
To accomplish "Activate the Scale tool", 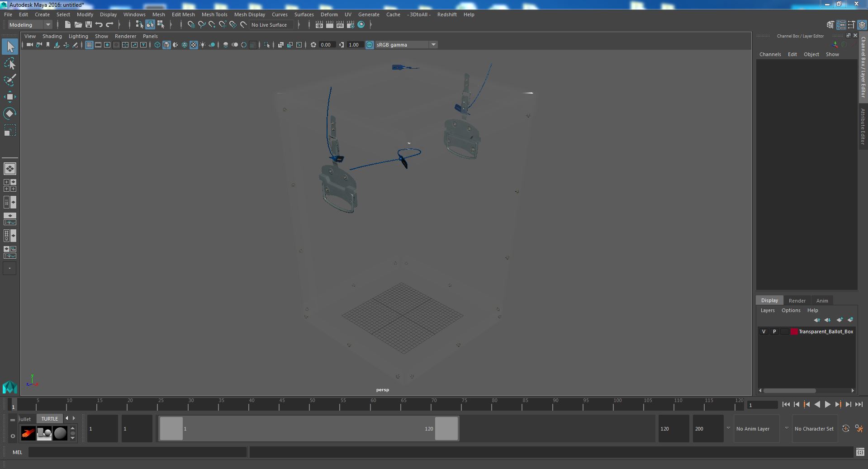I will [10, 130].
